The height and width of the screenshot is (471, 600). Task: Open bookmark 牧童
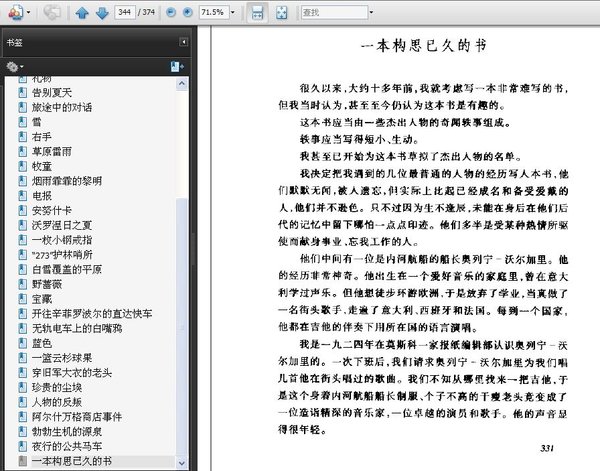point(41,166)
